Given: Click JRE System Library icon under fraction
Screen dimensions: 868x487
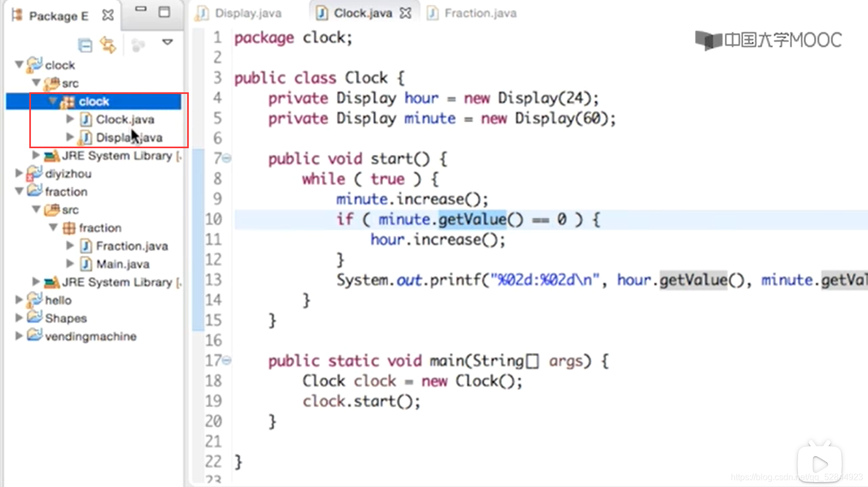Looking at the screenshot, I should coord(52,282).
